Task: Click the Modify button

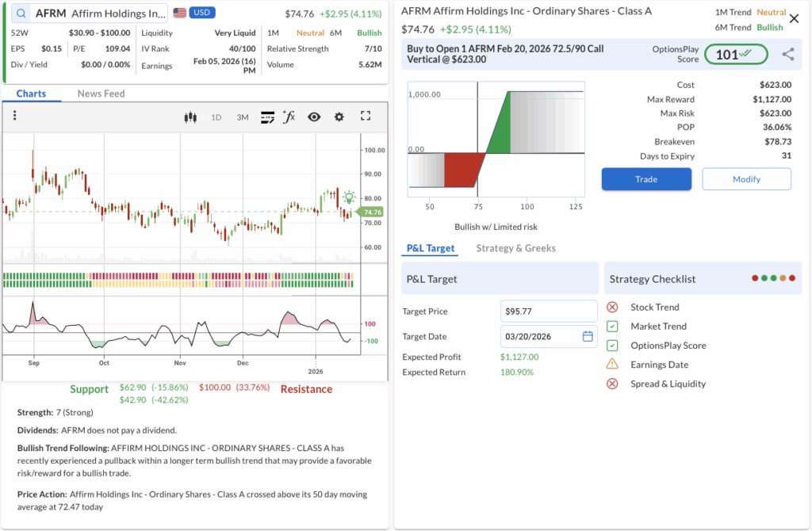Action: tap(746, 179)
